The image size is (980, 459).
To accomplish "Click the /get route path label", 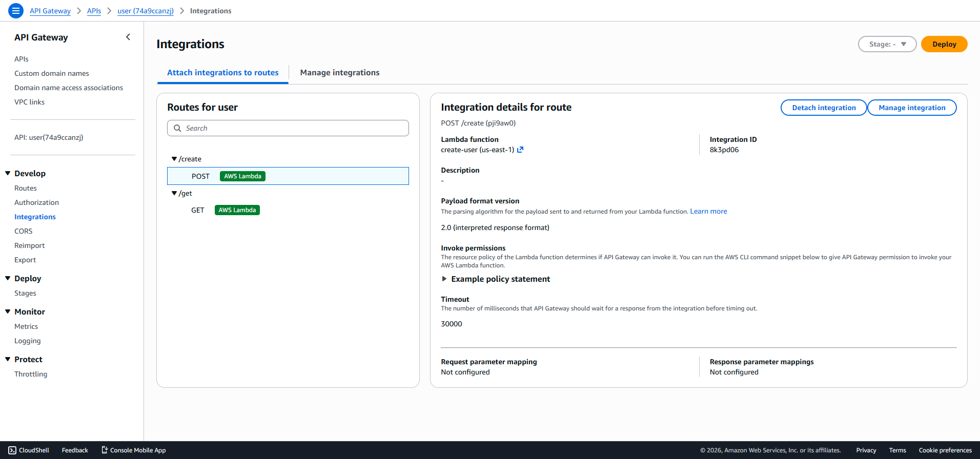I will pos(186,193).
